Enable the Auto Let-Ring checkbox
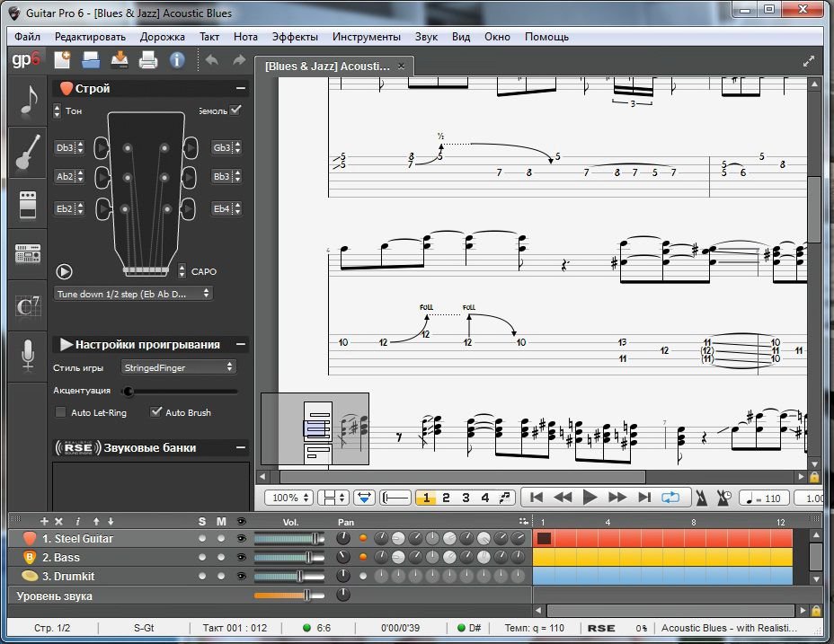Image resolution: width=834 pixels, height=644 pixels. [x=60, y=412]
